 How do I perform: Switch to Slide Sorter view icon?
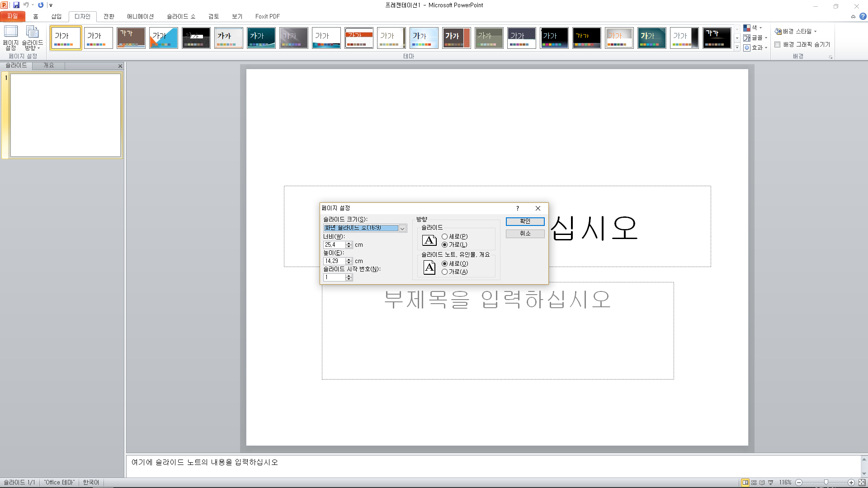(754, 483)
